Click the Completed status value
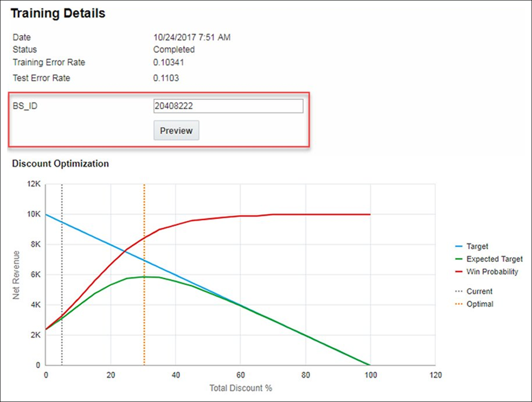The width and height of the screenshot is (532, 402). 174,50
